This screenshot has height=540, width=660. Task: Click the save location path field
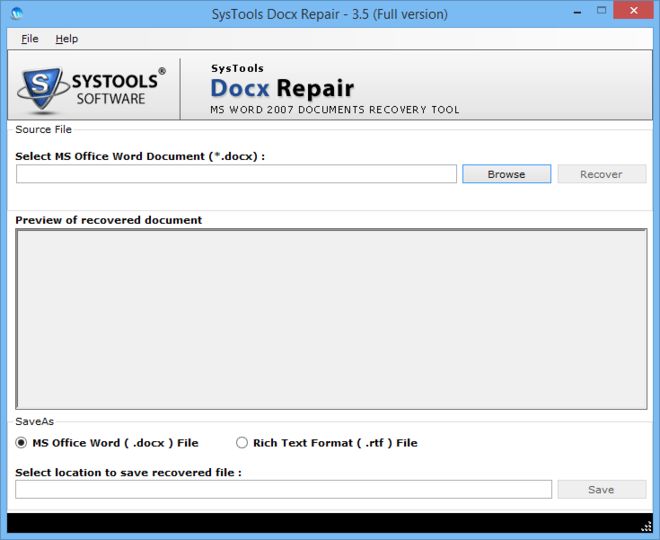[284, 489]
